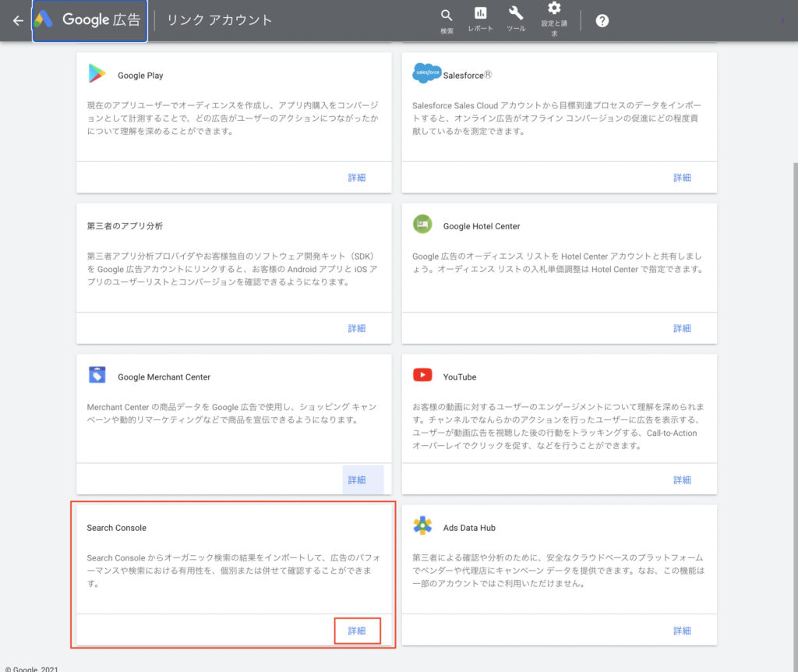Click the YouTube logo icon
Image resolution: width=798 pixels, height=672 pixels.
[x=422, y=376]
